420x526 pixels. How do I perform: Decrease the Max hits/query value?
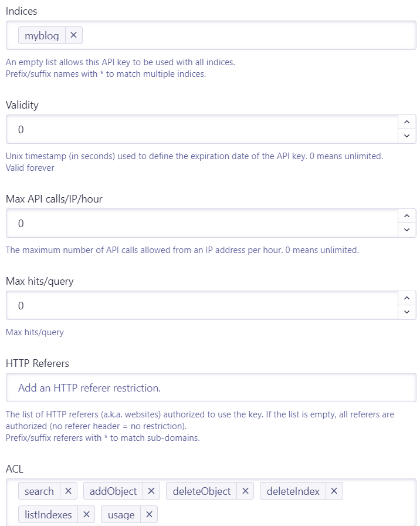pos(407,312)
